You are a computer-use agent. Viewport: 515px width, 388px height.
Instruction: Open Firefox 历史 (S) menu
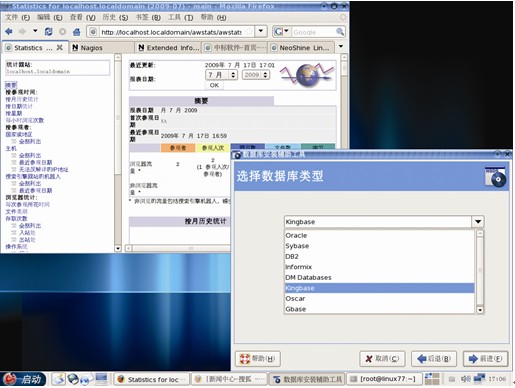pyautogui.click(x=115, y=17)
